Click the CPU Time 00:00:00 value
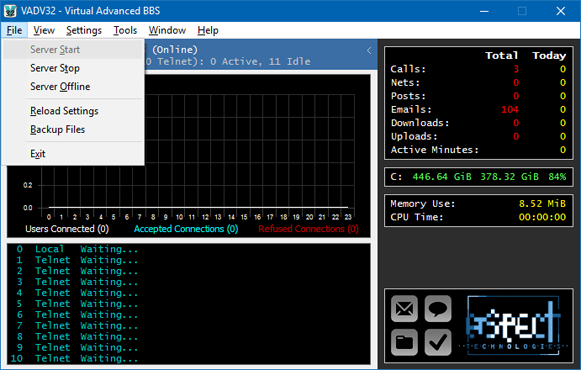Image resolution: width=581 pixels, height=370 pixels. 542,217
